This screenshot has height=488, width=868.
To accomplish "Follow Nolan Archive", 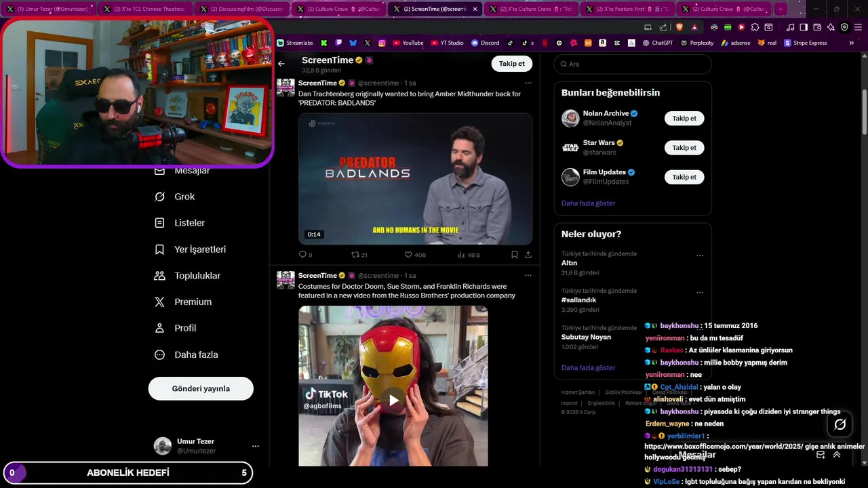I will coord(684,118).
